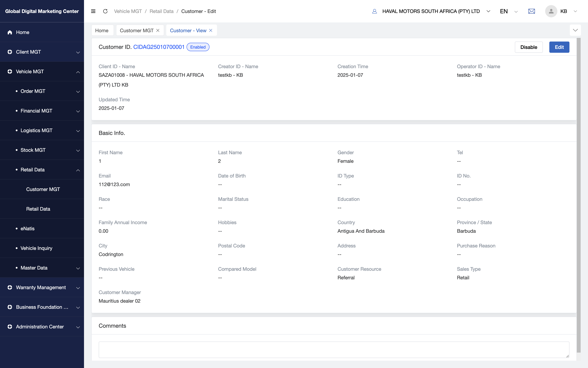Click the Codrington city value
The width and height of the screenshot is (588, 368).
click(111, 254)
